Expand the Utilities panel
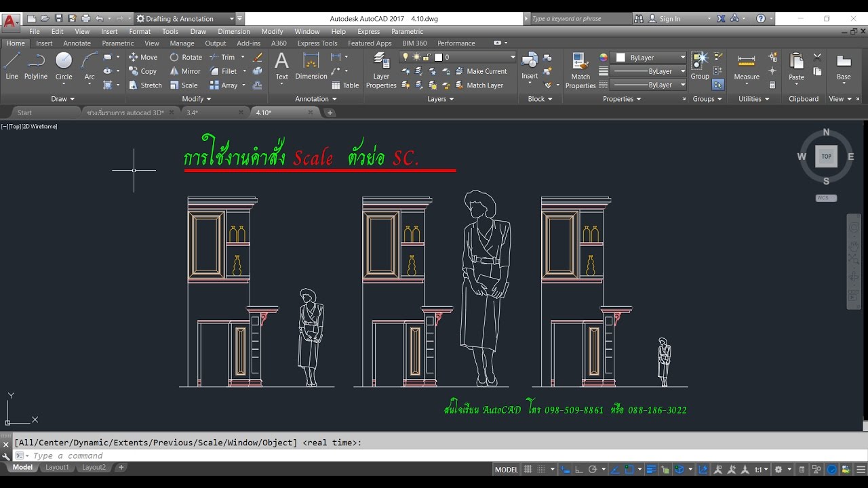This screenshot has width=868, height=488. 754,99
